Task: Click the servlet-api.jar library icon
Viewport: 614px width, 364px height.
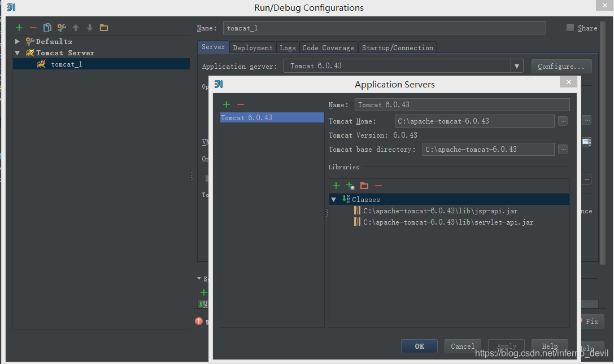Action: 357,222
